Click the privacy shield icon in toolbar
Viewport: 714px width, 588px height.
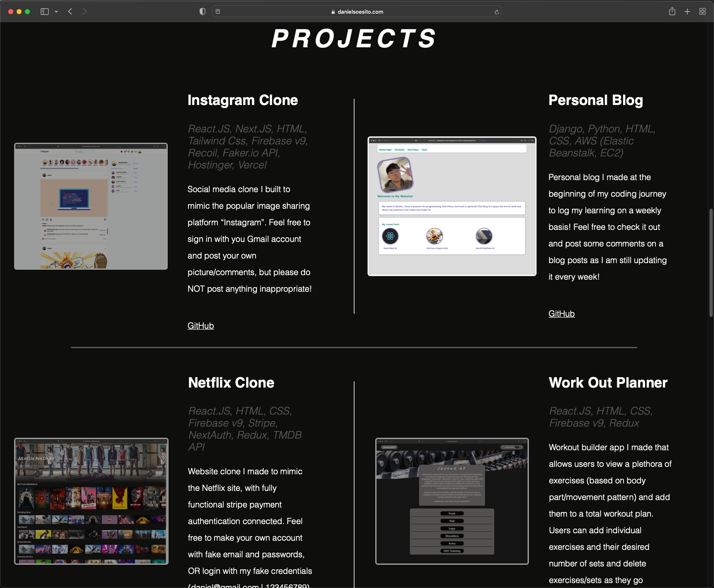202,11
